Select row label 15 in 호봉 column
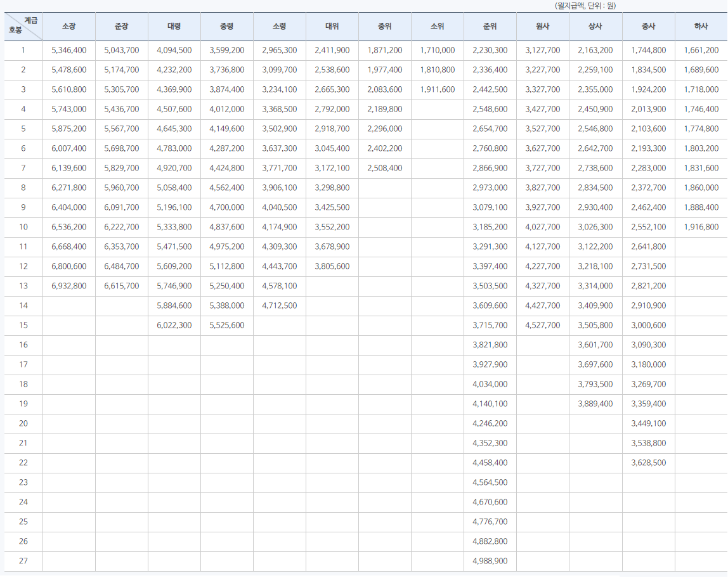Image resolution: width=728 pixels, height=578 pixels. tap(23, 325)
